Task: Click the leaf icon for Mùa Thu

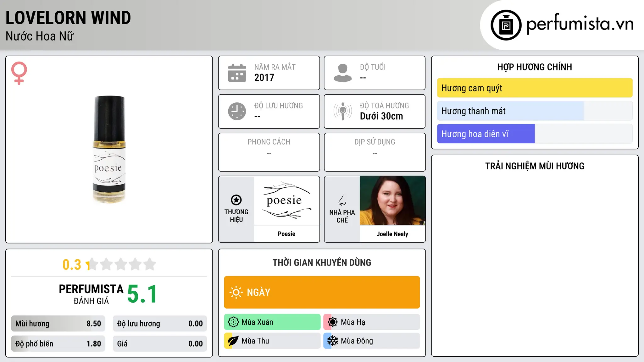Action: point(233,341)
